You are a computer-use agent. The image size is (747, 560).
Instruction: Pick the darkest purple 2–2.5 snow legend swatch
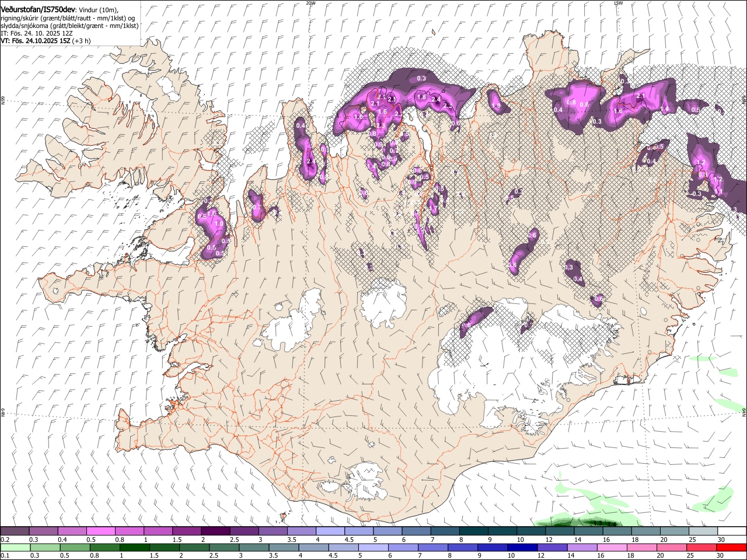215,531
